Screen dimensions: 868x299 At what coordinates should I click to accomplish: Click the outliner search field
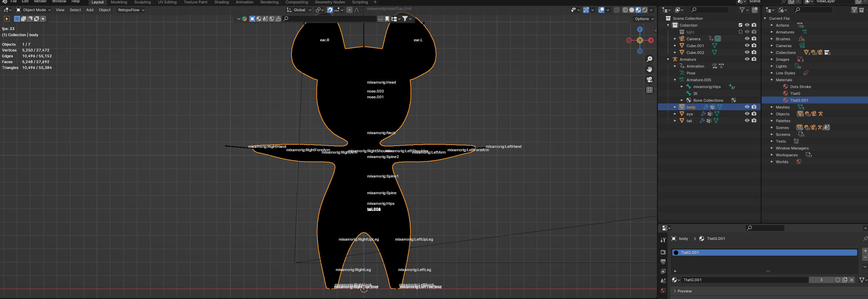(709, 10)
